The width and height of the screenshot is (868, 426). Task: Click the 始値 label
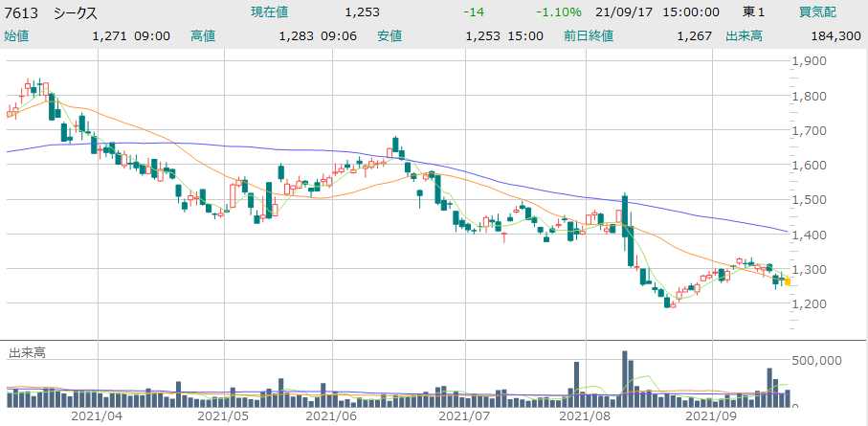(17, 35)
